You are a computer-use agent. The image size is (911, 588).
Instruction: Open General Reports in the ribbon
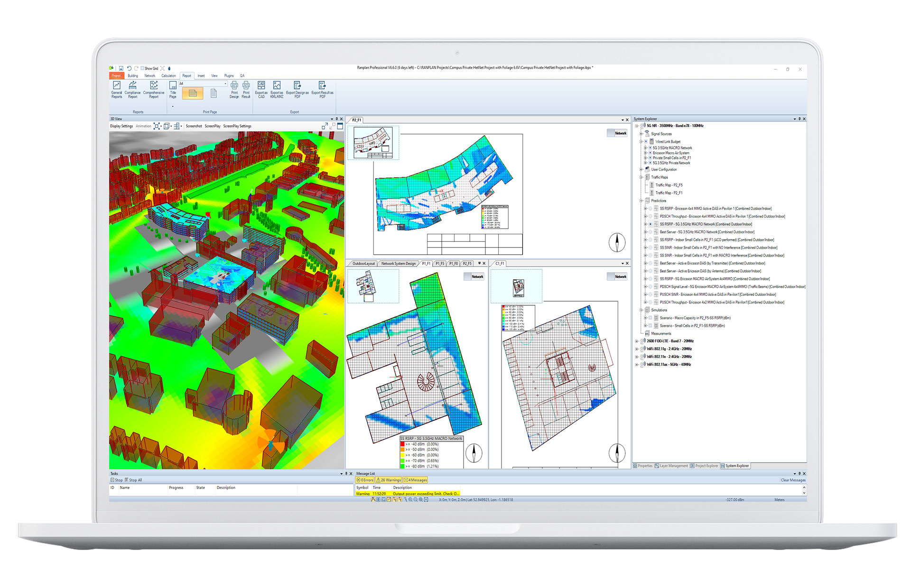coord(117,90)
